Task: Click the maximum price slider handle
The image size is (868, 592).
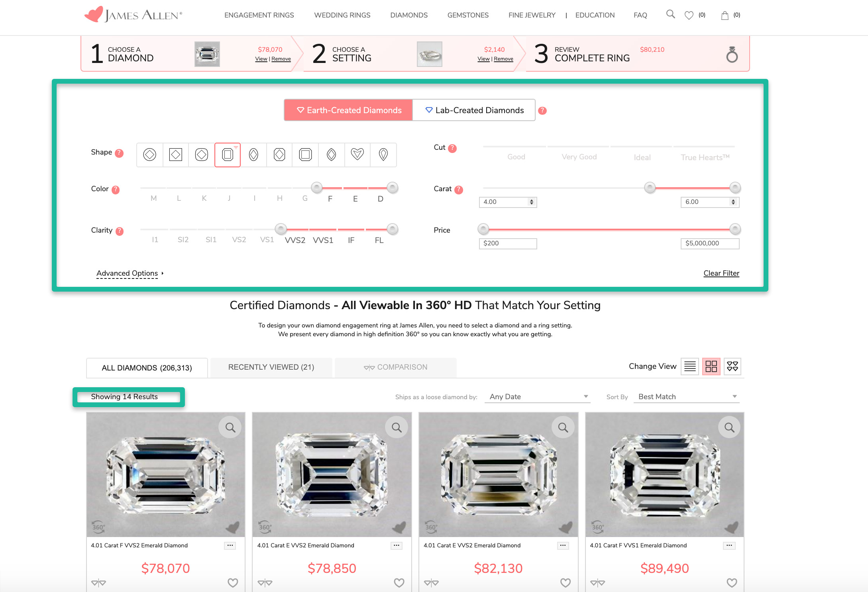Action: click(735, 229)
